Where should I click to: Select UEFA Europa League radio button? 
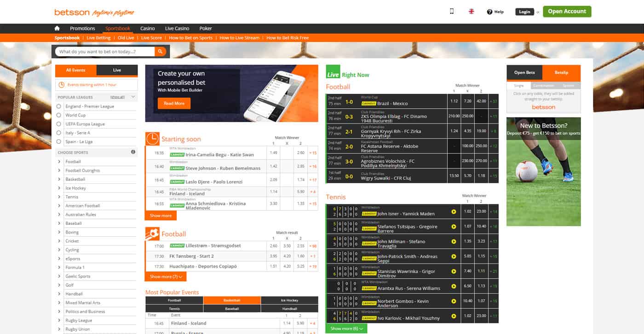click(x=58, y=124)
